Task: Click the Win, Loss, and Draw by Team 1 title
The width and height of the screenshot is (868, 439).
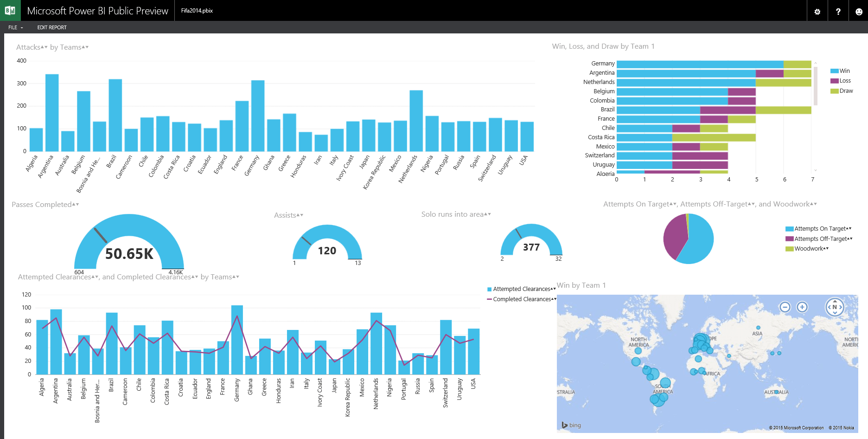Action: (603, 46)
